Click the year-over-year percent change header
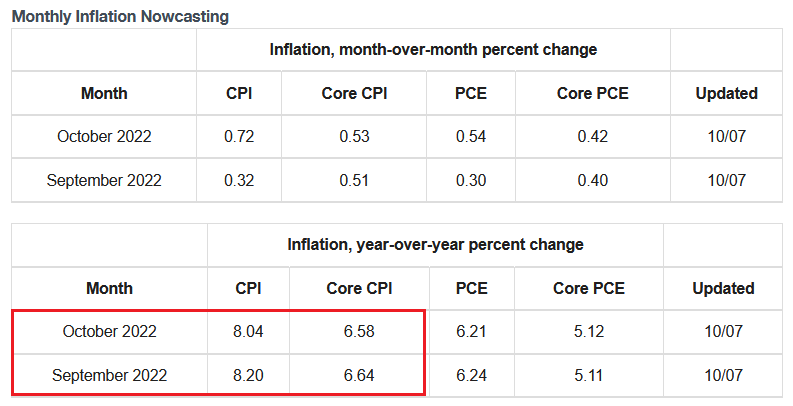Screen dimensions: 793x406 [435, 245]
